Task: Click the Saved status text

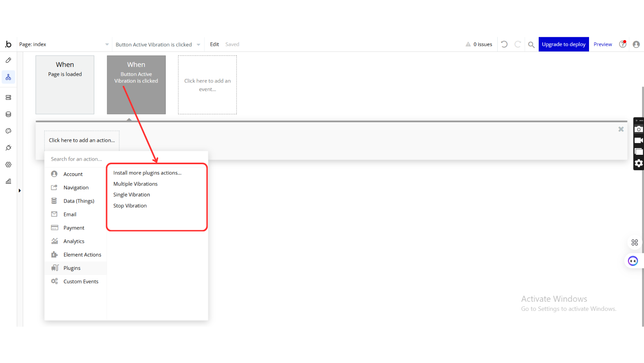Action: 232,44
